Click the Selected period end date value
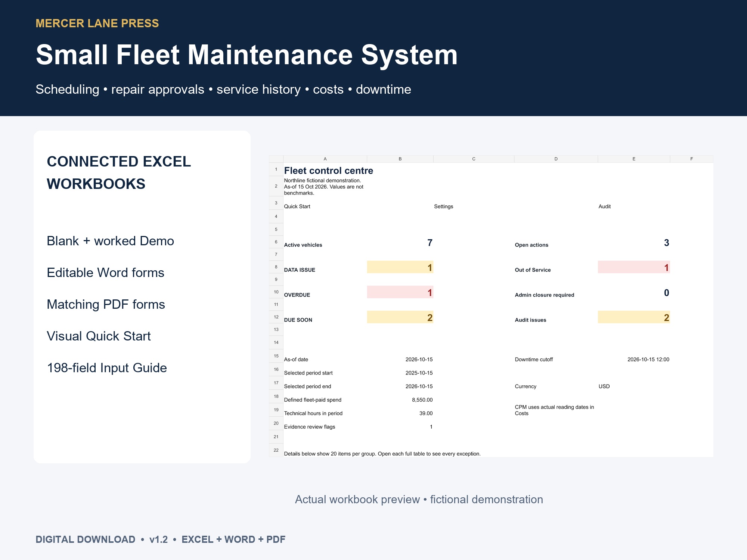The height and width of the screenshot is (560, 747). (419, 386)
